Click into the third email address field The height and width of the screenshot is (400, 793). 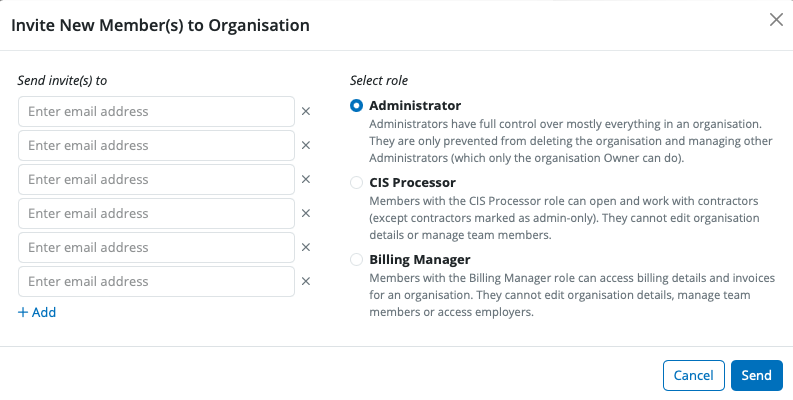pyautogui.click(x=156, y=180)
